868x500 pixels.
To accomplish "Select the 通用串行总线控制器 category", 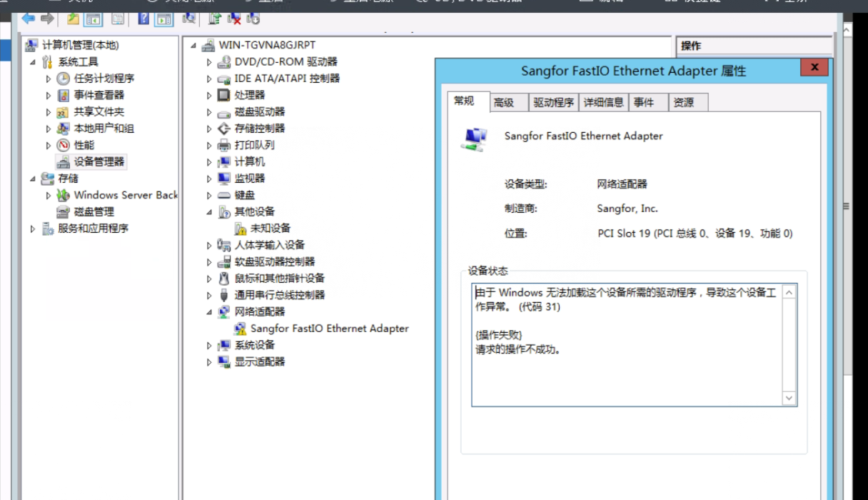I will point(280,295).
